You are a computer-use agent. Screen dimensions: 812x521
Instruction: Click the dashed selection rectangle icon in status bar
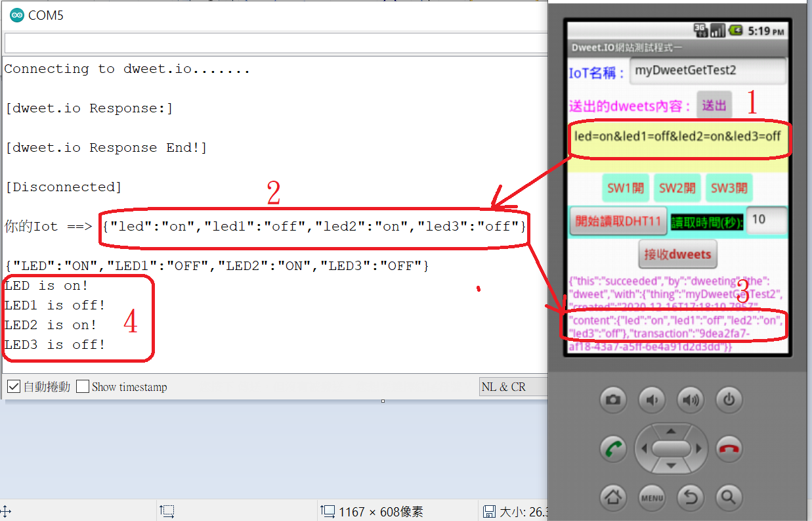(x=167, y=510)
